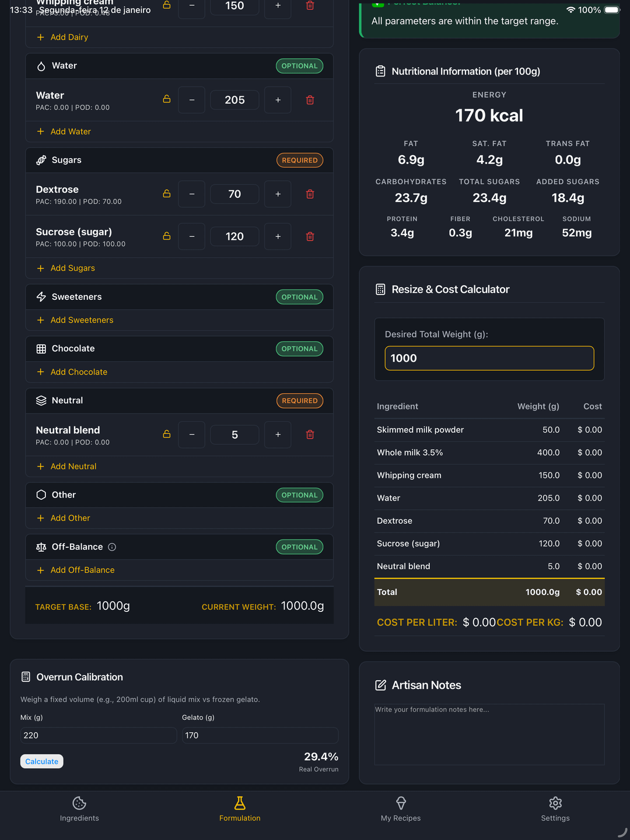Expand Add Off-Balance option

82,570
